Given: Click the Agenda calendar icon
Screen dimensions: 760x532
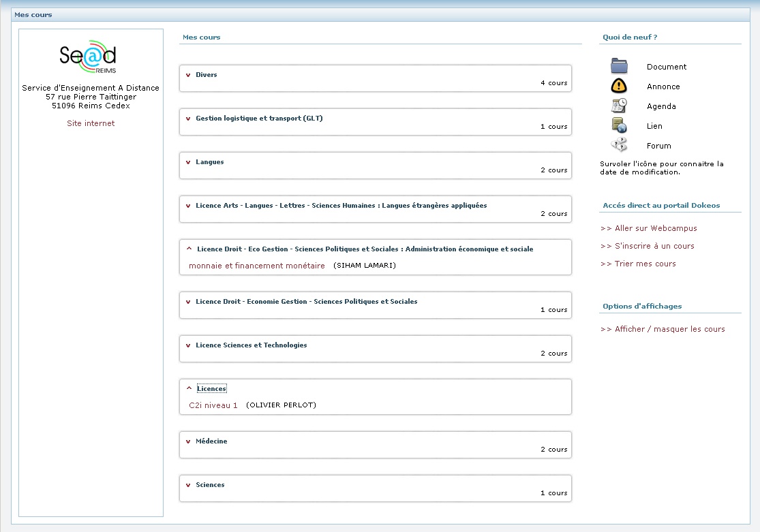Looking at the screenshot, I should point(619,106).
